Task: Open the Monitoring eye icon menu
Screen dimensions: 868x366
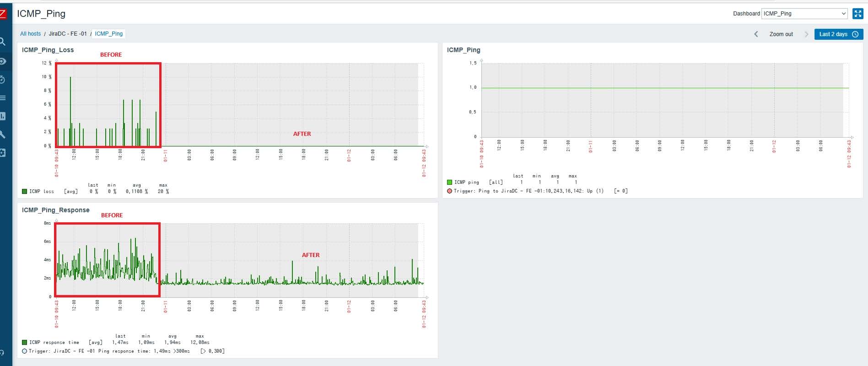Action: pos(3,61)
